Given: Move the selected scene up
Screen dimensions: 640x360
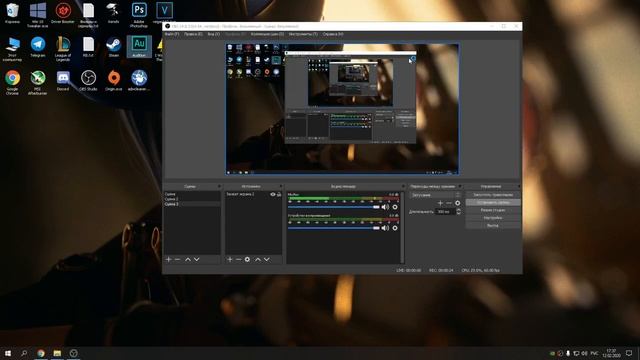Looking at the screenshot, I should [x=188, y=260].
